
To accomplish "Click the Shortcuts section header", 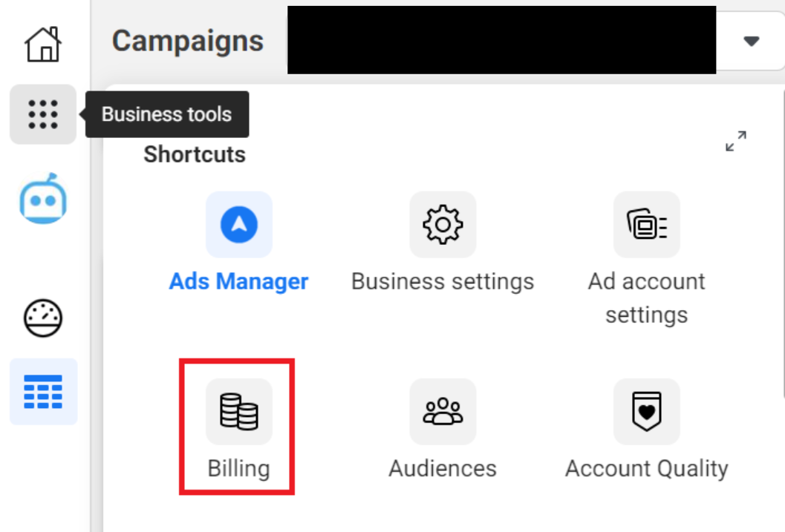I will [194, 154].
